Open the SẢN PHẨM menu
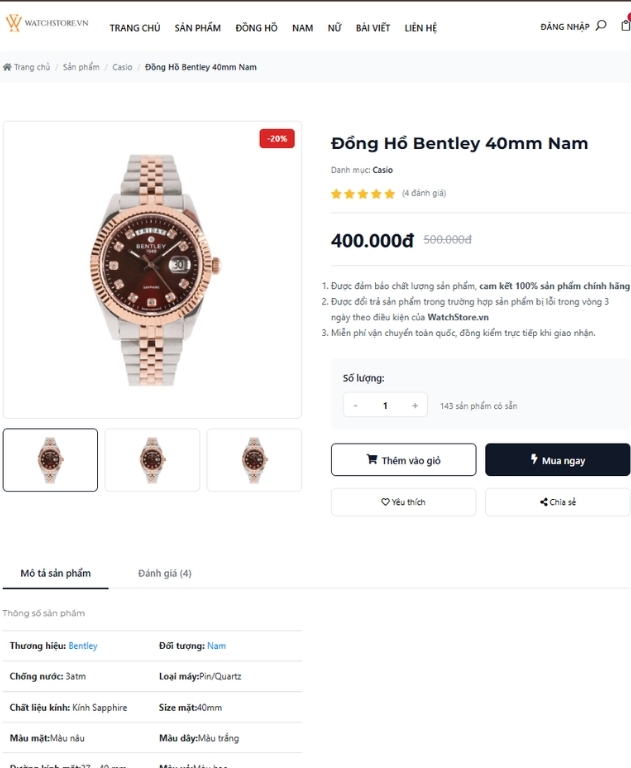 click(x=198, y=28)
